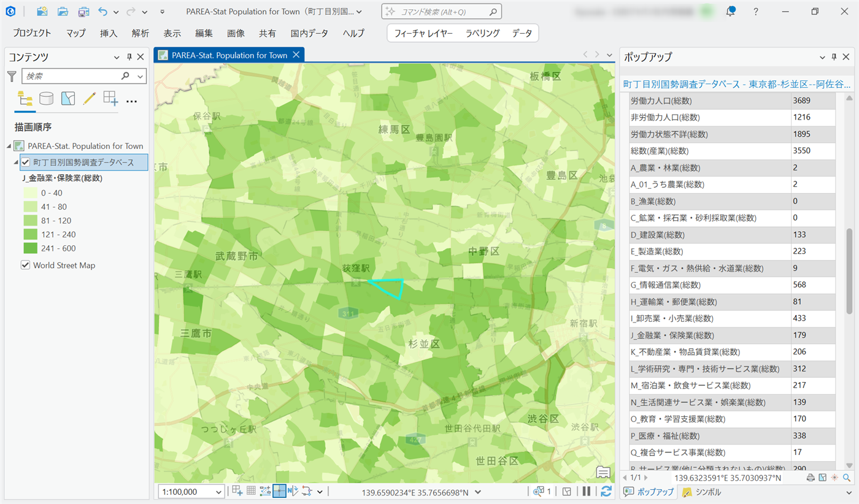The width and height of the screenshot is (859, 504).
Task: Click the notifications bell icon
Action: click(x=730, y=12)
